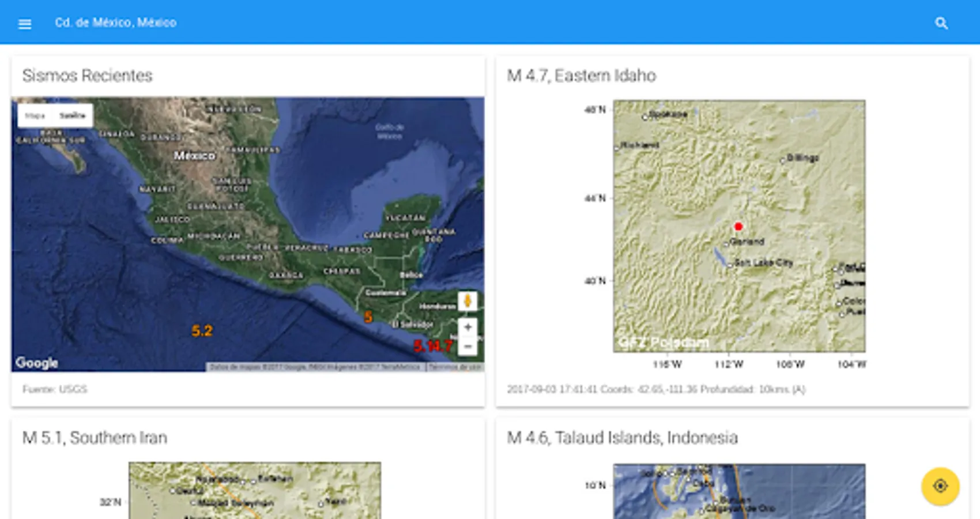The image size is (980, 519).
Task: Switch the map to Mapa view
Action: click(x=35, y=115)
